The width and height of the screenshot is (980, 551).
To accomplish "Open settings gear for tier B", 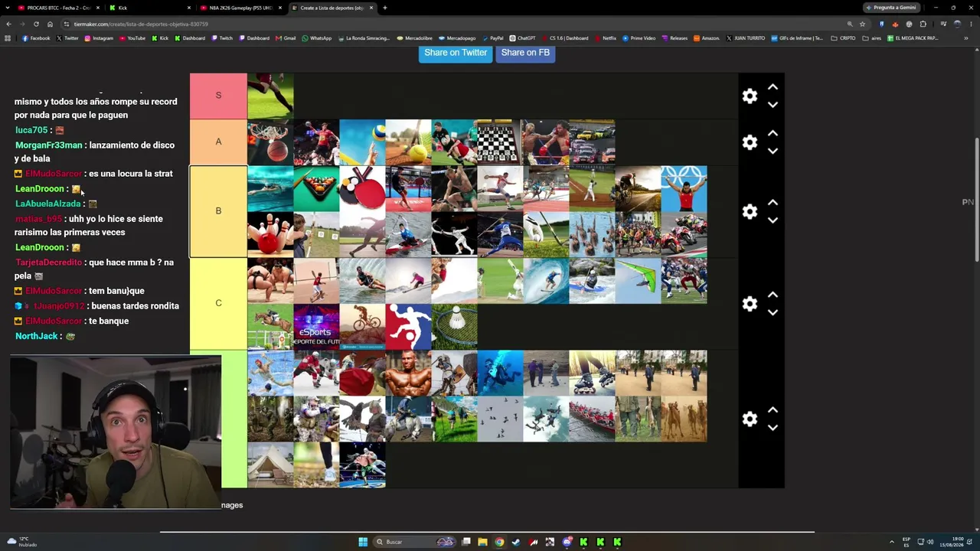I will 750,211.
